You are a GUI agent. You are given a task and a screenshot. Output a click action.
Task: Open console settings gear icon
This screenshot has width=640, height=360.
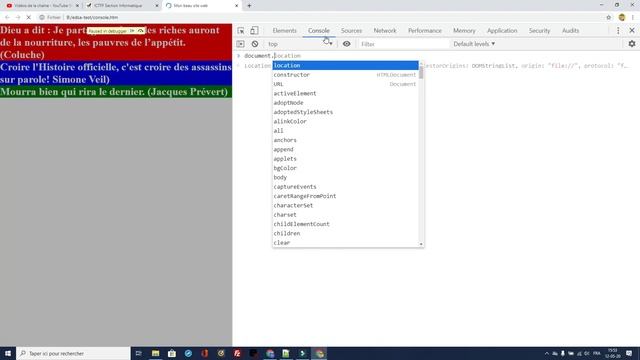tap(632, 44)
